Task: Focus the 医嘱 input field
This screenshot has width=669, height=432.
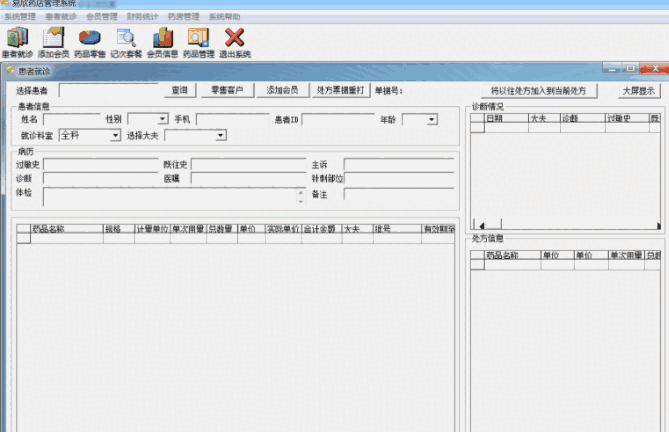Action: [x=248, y=178]
